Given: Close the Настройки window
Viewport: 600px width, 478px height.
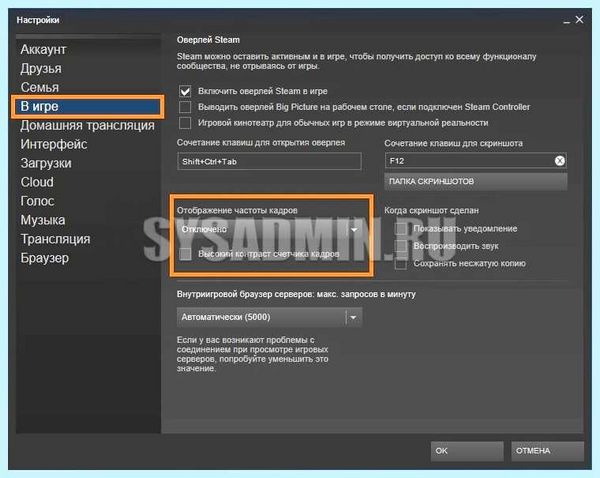Looking at the screenshot, I should coord(580,19).
